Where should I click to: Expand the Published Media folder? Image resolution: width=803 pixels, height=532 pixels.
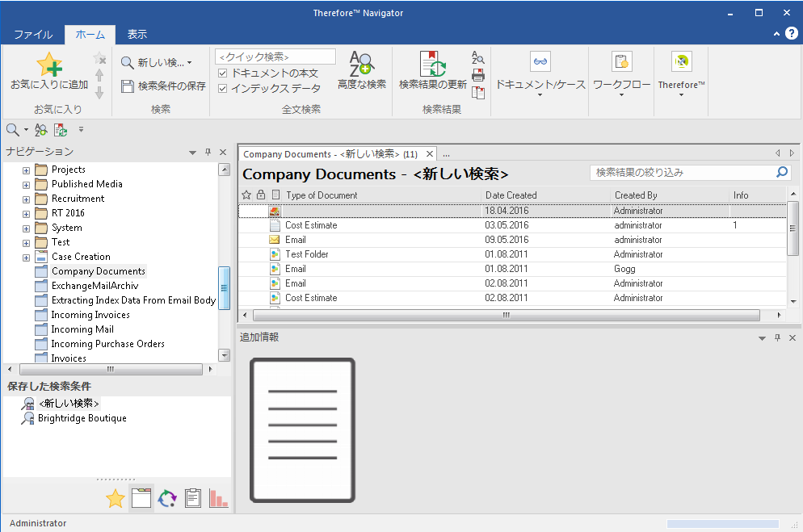[26, 185]
